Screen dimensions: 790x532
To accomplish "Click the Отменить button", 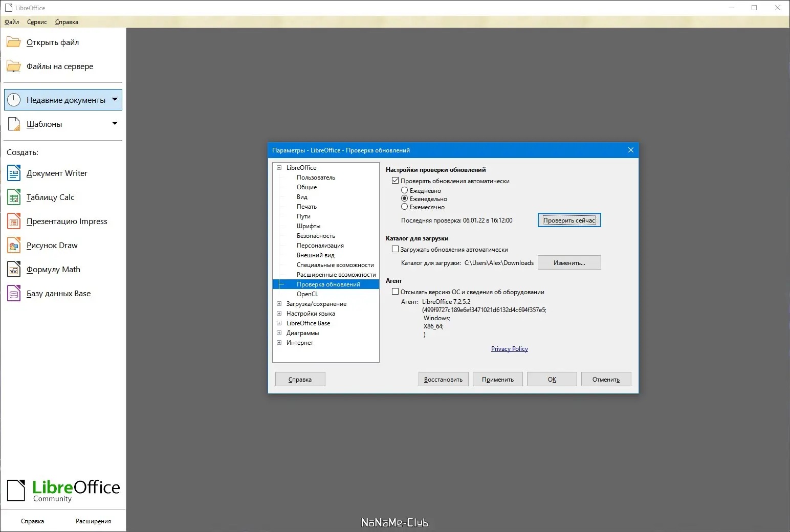I will 606,379.
